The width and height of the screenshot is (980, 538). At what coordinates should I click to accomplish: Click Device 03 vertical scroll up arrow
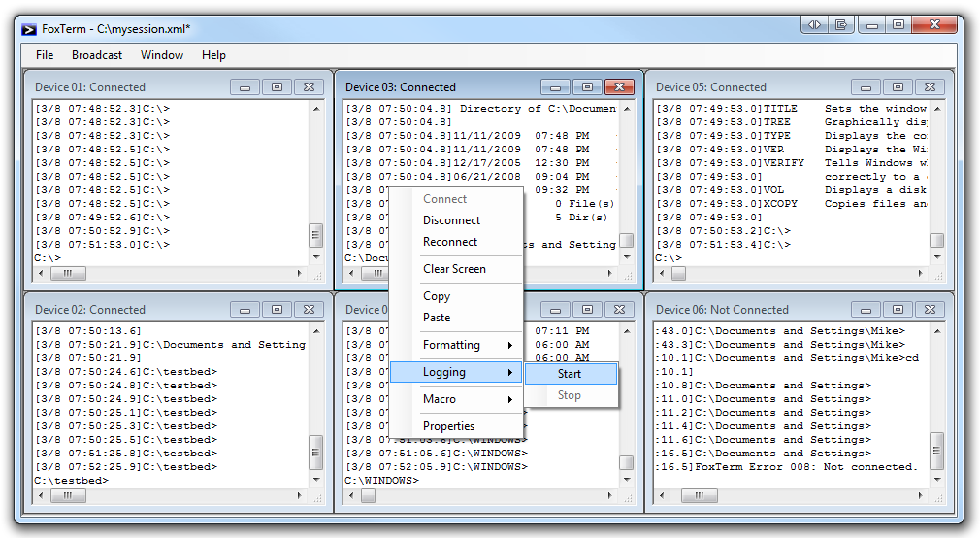tap(627, 108)
